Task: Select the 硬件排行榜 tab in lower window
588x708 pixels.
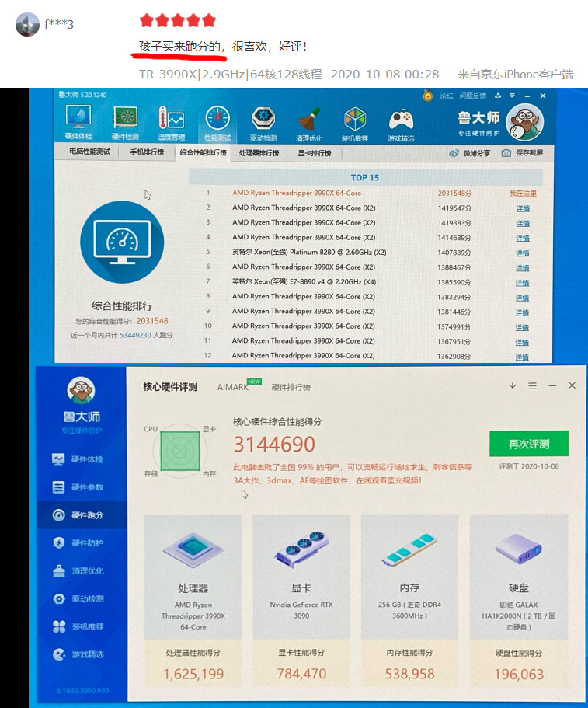Action: [291, 387]
